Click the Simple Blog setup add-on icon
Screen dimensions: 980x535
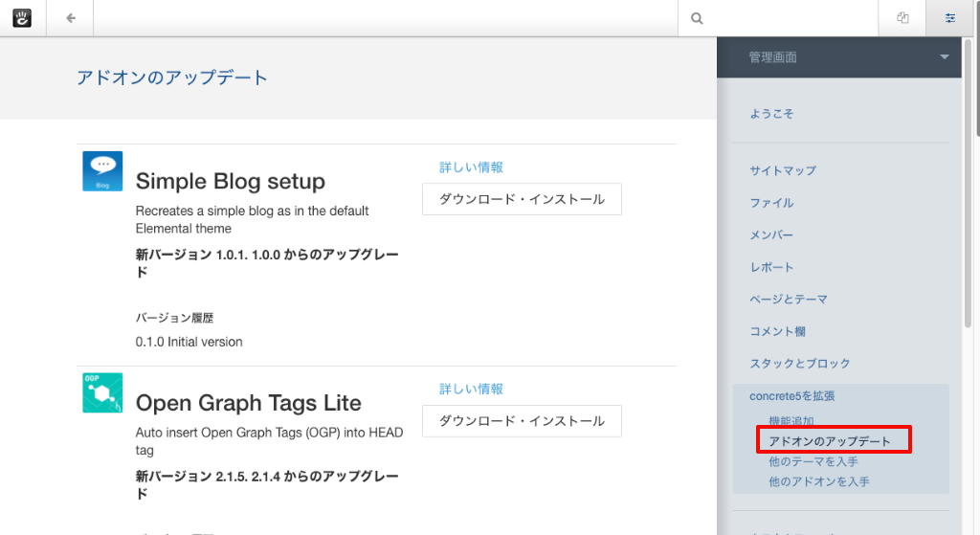(102, 171)
